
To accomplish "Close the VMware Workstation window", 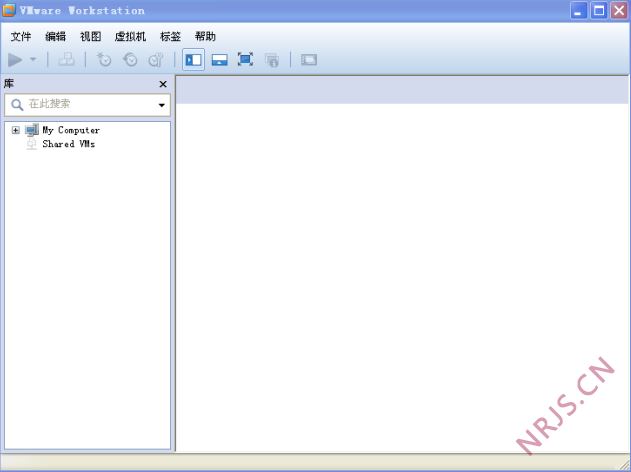I will click(619, 10).
